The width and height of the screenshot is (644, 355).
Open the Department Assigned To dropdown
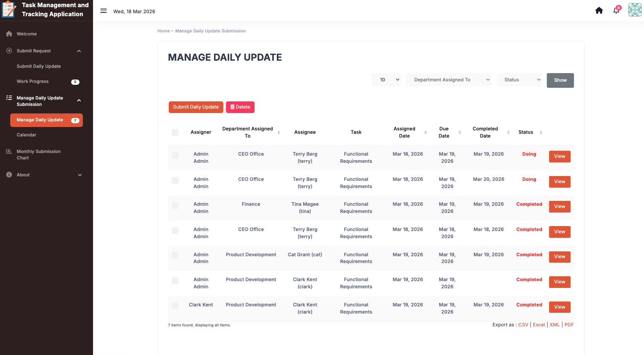[448, 80]
